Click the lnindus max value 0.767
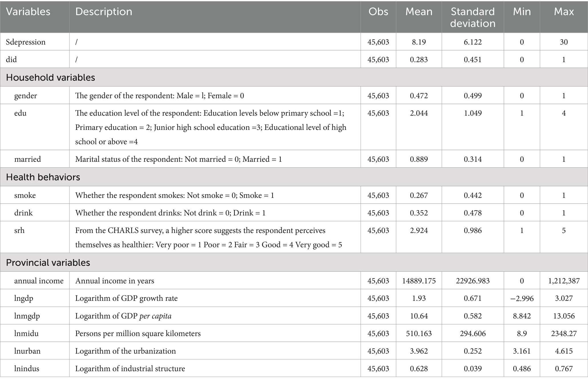The width and height of the screenshot is (588, 382). [x=564, y=369]
